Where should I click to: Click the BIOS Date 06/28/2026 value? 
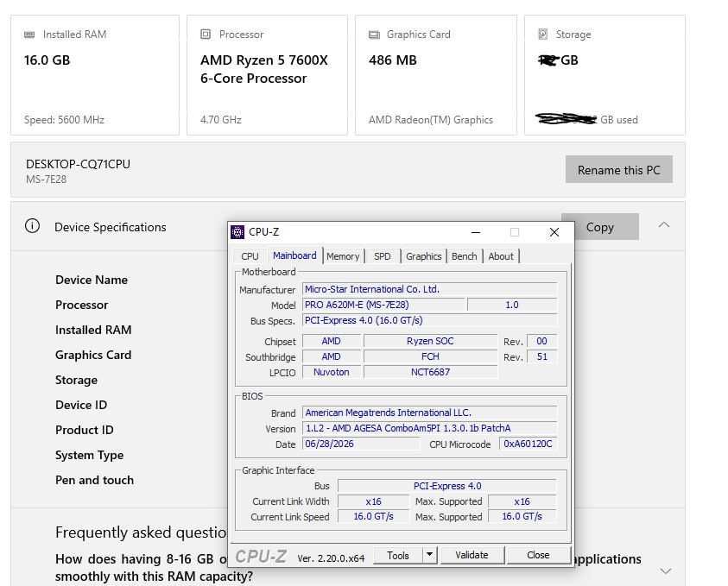click(361, 444)
